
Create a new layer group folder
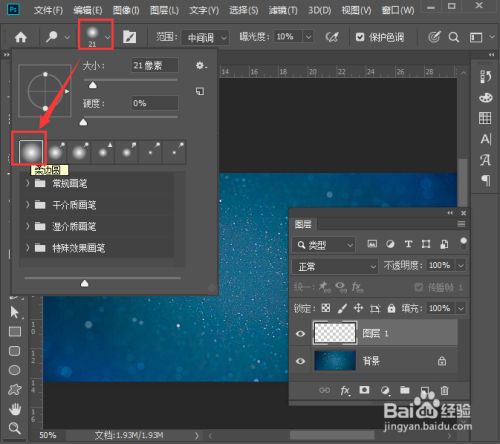[x=405, y=390]
